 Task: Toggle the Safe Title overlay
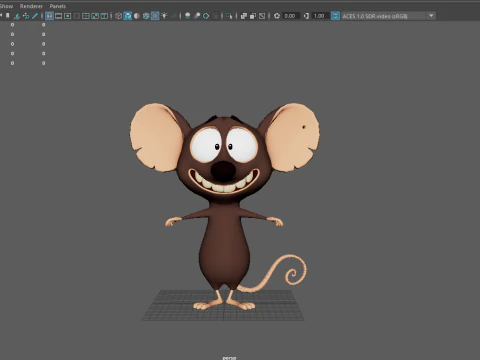(104, 16)
